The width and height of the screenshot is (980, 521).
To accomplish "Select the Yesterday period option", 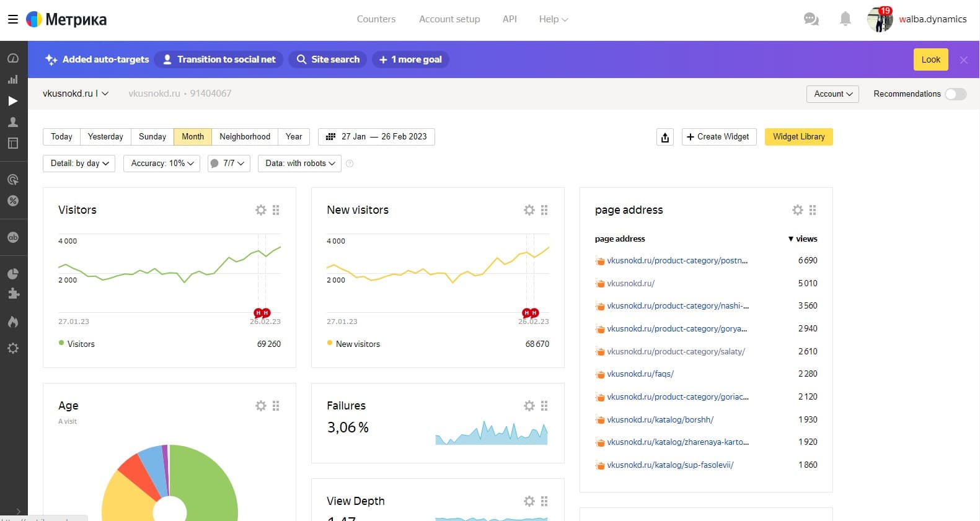I will point(105,137).
